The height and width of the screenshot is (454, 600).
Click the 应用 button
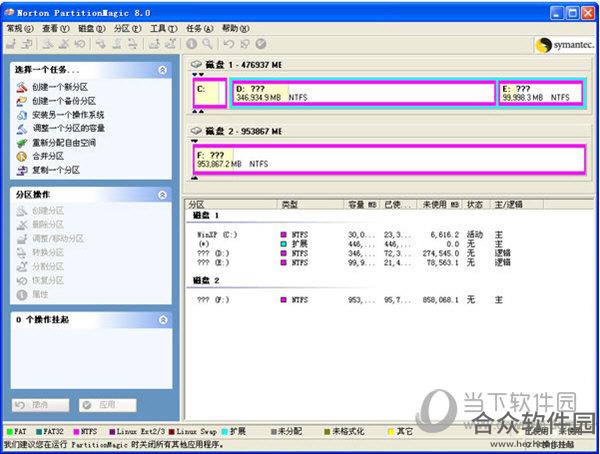coord(108,405)
